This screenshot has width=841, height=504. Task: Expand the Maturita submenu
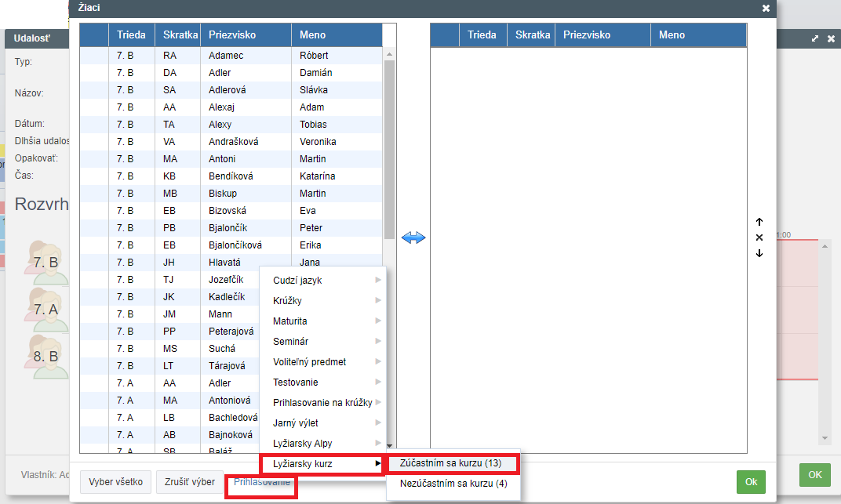pyautogui.click(x=323, y=321)
